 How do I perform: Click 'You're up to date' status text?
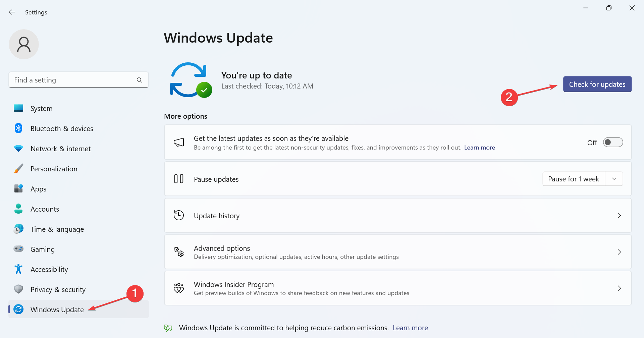coord(257,75)
